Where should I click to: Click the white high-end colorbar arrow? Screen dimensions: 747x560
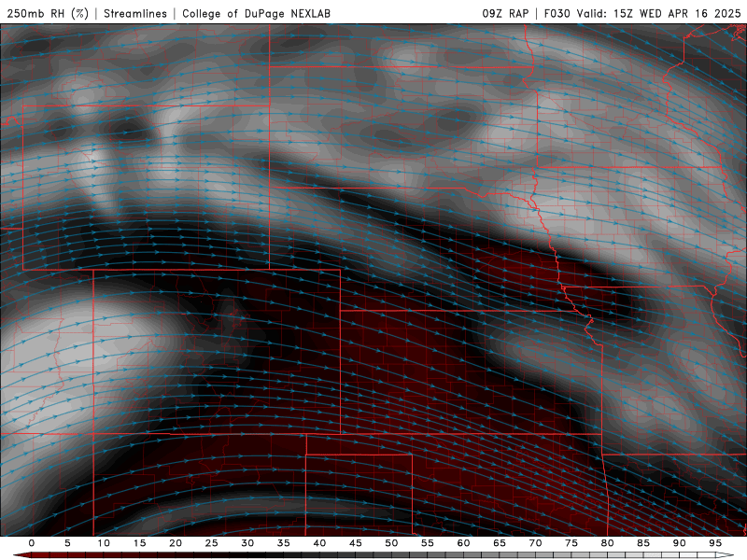click(725, 555)
